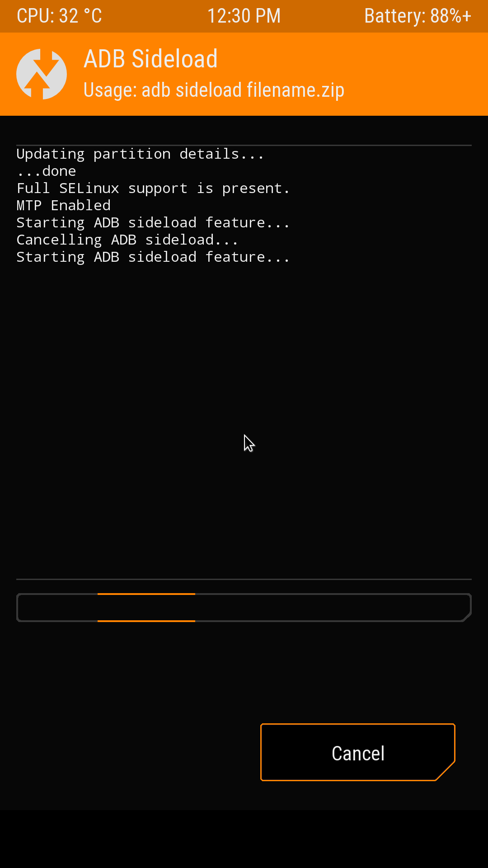Click the ADB Sideload title

150,59
